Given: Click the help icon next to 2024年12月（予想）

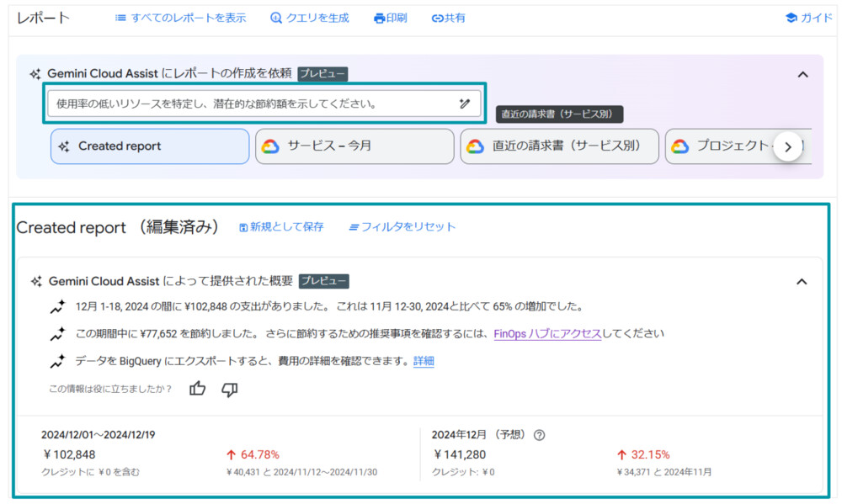Looking at the screenshot, I should point(540,435).
